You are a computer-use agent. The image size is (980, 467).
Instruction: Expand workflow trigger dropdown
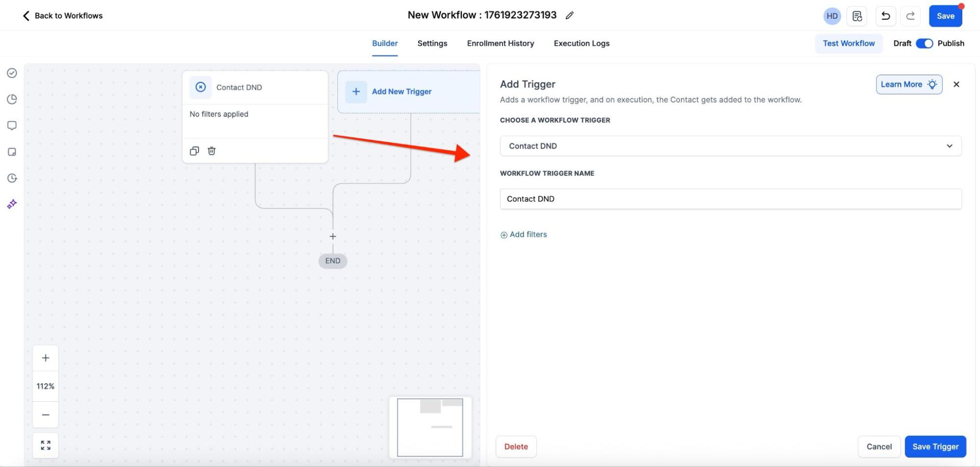pos(730,146)
